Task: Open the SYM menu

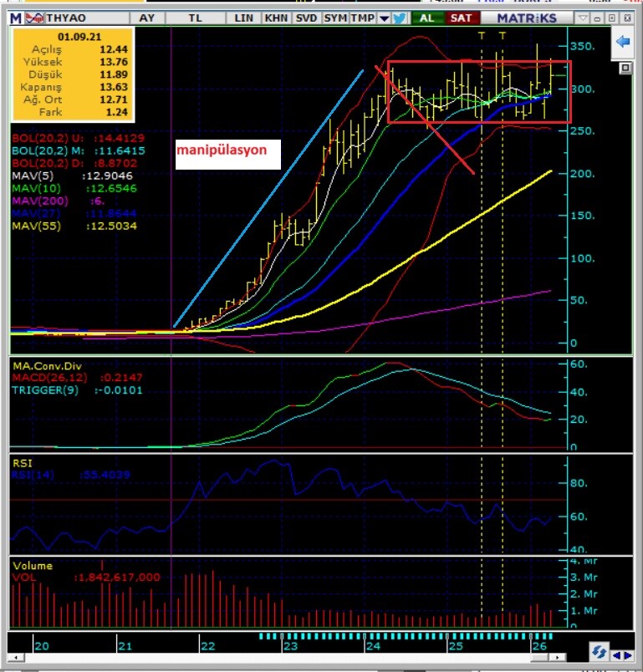Action: tap(335, 18)
